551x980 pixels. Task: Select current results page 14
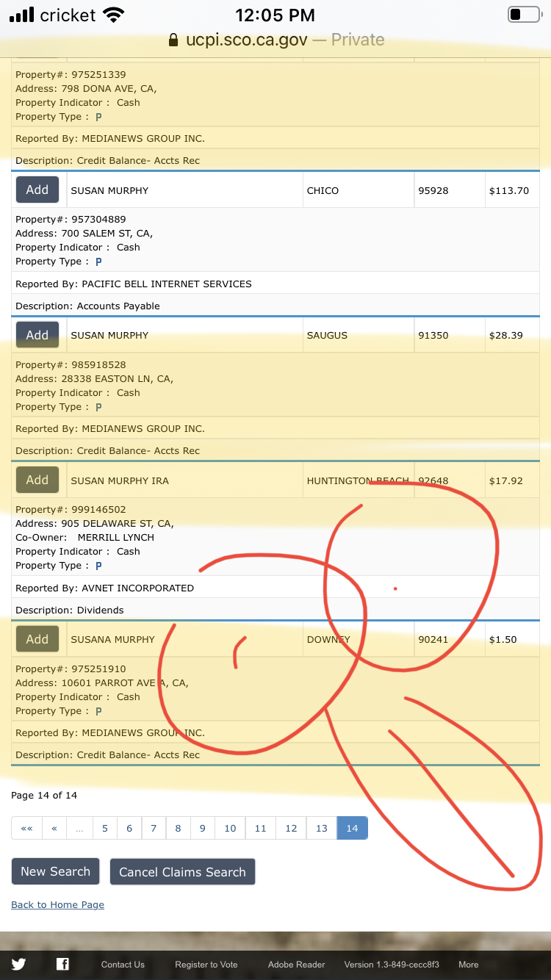(x=353, y=828)
